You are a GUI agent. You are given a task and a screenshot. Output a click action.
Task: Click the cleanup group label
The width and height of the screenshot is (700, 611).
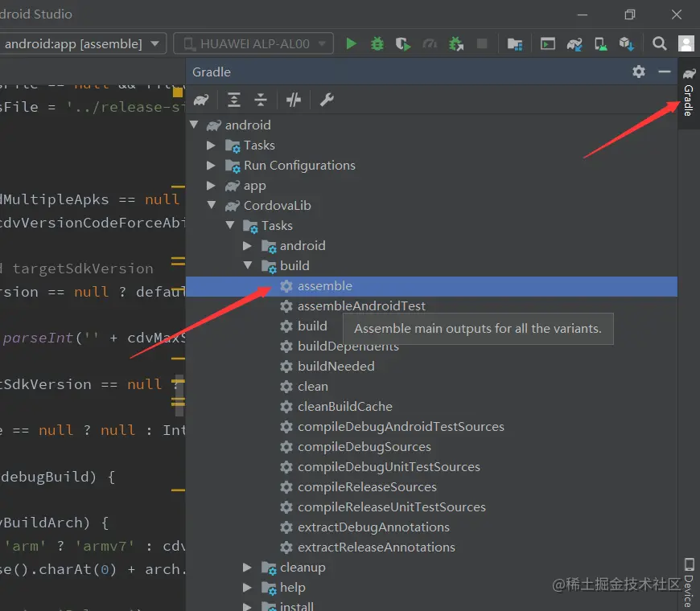point(303,568)
